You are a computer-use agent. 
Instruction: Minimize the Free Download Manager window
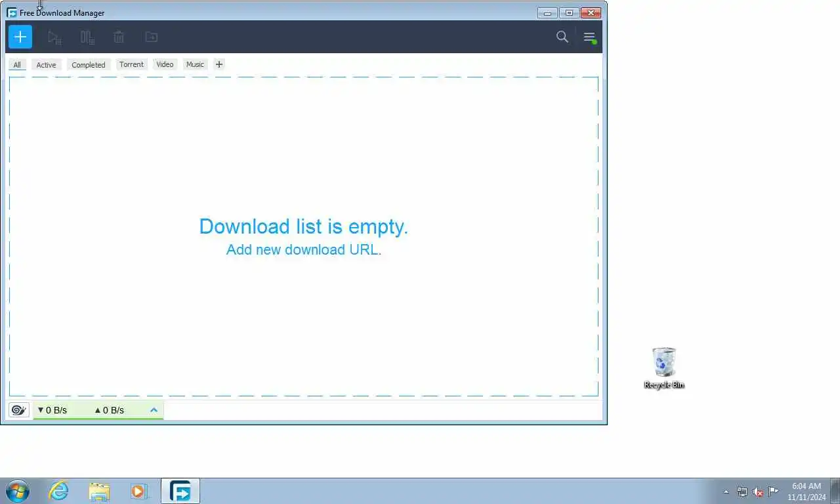pos(547,12)
